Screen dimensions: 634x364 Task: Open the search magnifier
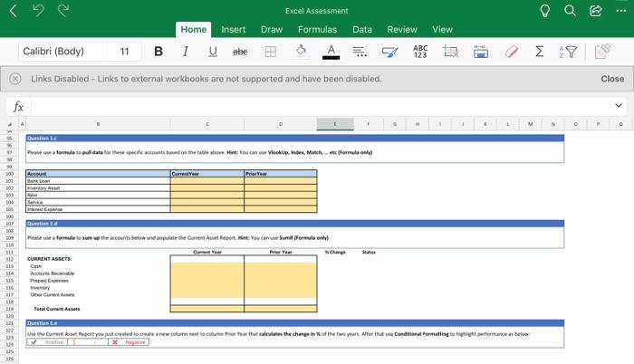570,11
